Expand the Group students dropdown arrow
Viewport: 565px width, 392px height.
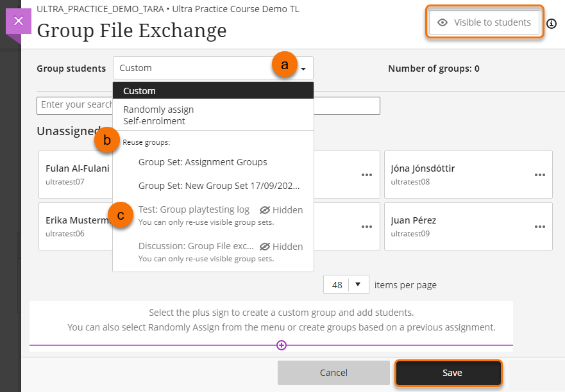click(303, 68)
